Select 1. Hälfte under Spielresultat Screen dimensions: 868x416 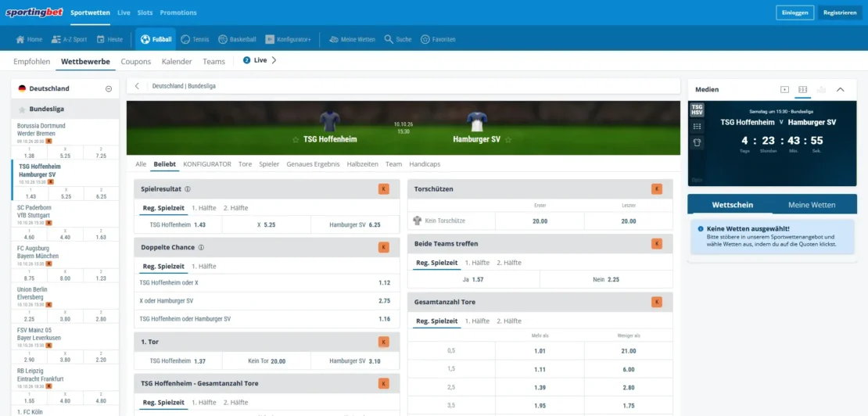point(204,208)
